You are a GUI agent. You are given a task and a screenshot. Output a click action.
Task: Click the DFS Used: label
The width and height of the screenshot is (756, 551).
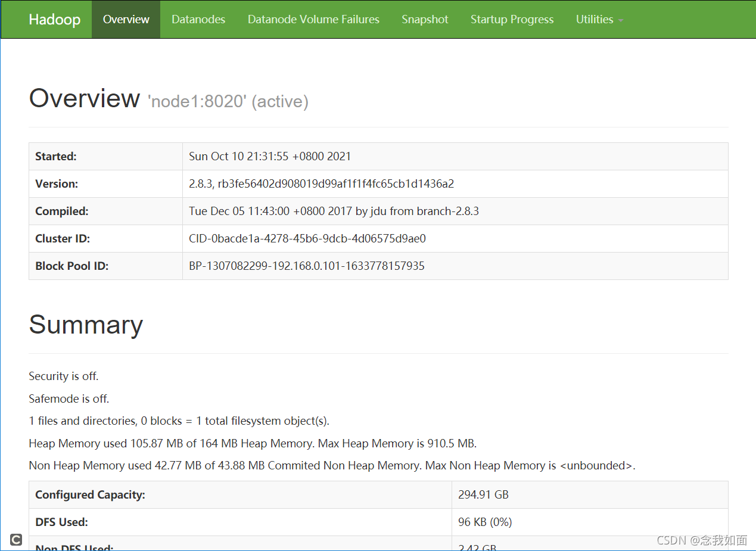pyautogui.click(x=61, y=522)
